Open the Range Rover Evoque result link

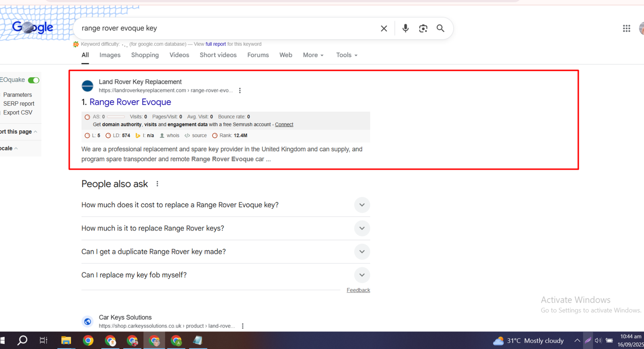point(130,102)
